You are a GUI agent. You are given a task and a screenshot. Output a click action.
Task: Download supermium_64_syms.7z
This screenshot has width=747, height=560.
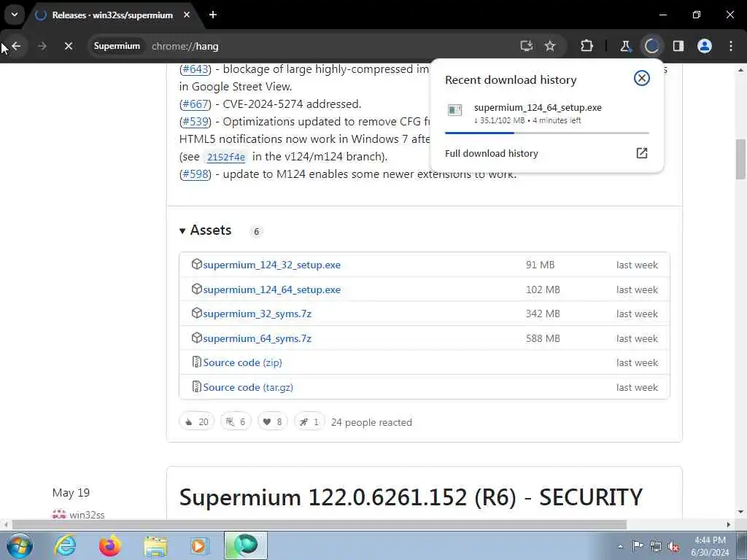pos(258,338)
